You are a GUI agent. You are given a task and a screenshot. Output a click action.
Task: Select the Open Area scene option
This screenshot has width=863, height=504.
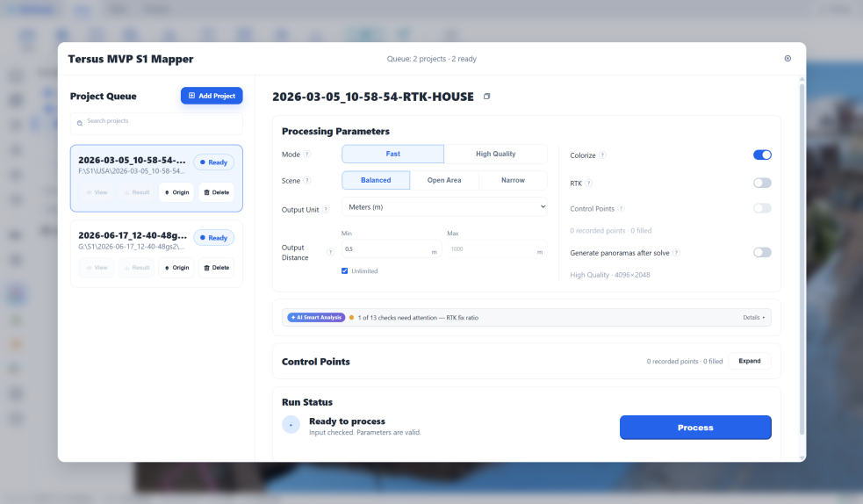pyautogui.click(x=444, y=180)
